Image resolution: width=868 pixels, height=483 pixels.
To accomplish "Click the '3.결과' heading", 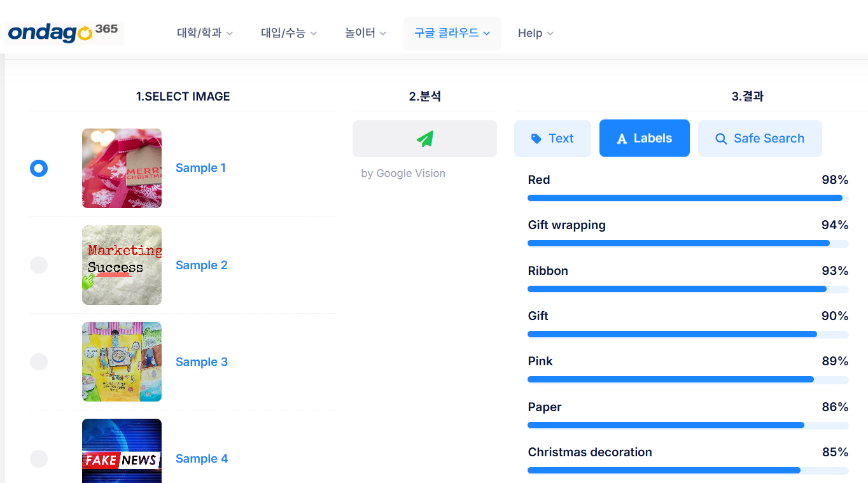I will tap(747, 97).
